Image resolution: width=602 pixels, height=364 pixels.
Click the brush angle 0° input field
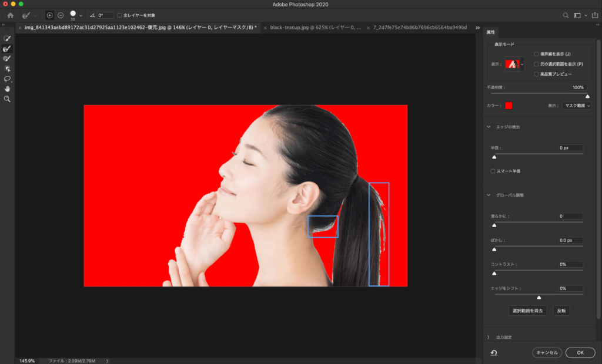(x=105, y=15)
